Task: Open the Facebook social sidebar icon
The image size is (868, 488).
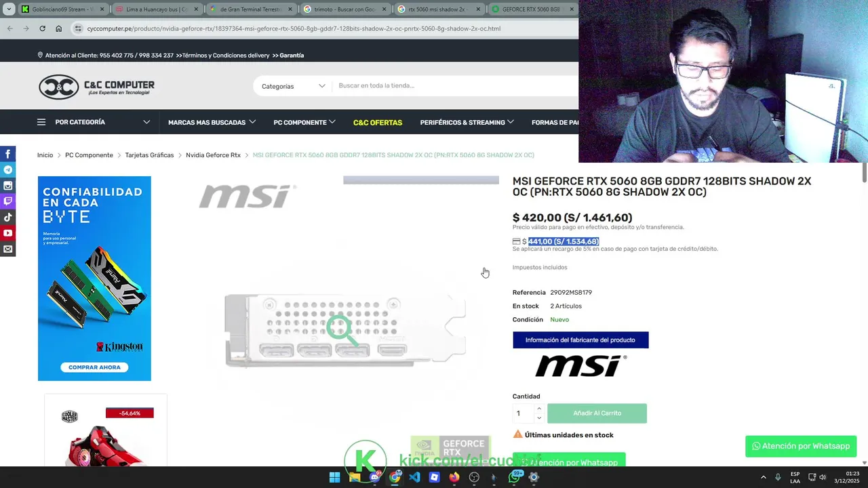Action: point(7,154)
